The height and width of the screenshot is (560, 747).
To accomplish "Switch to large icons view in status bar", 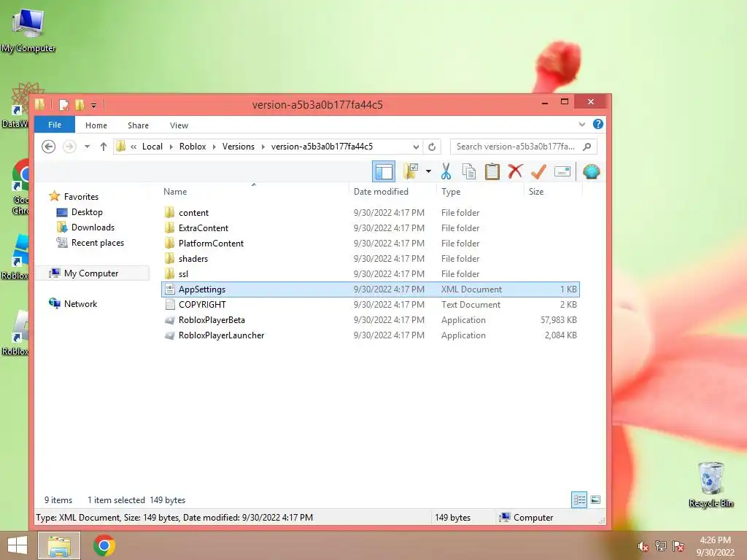I will [595, 500].
